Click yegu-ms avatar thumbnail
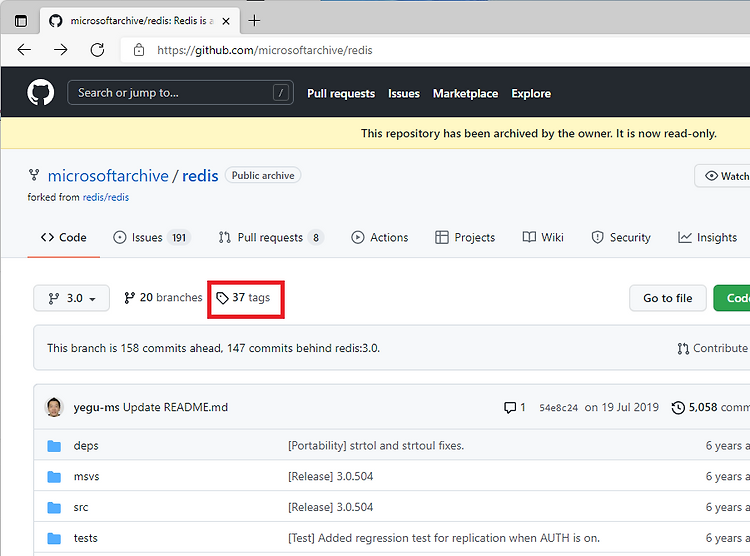The image size is (750, 556). (54, 407)
